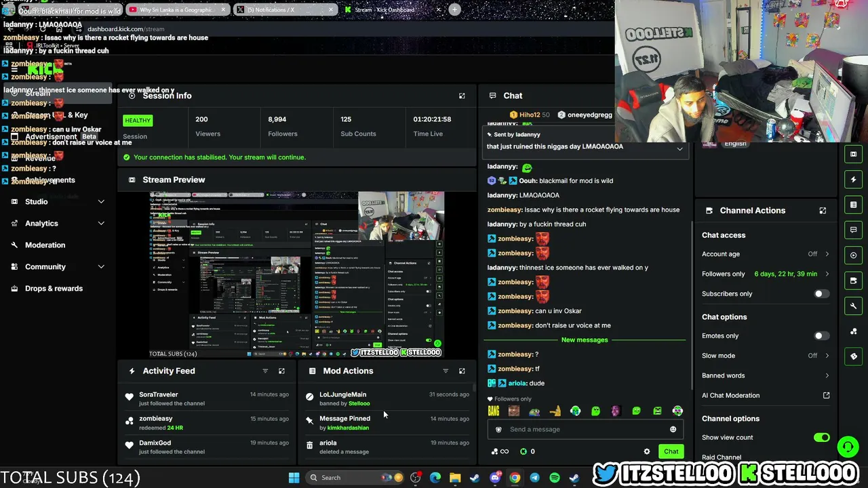Image resolution: width=868 pixels, height=488 pixels.
Task: Expand the Channel Actions panel to fullscreen
Action: pyautogui.click(x=823, y=211)
